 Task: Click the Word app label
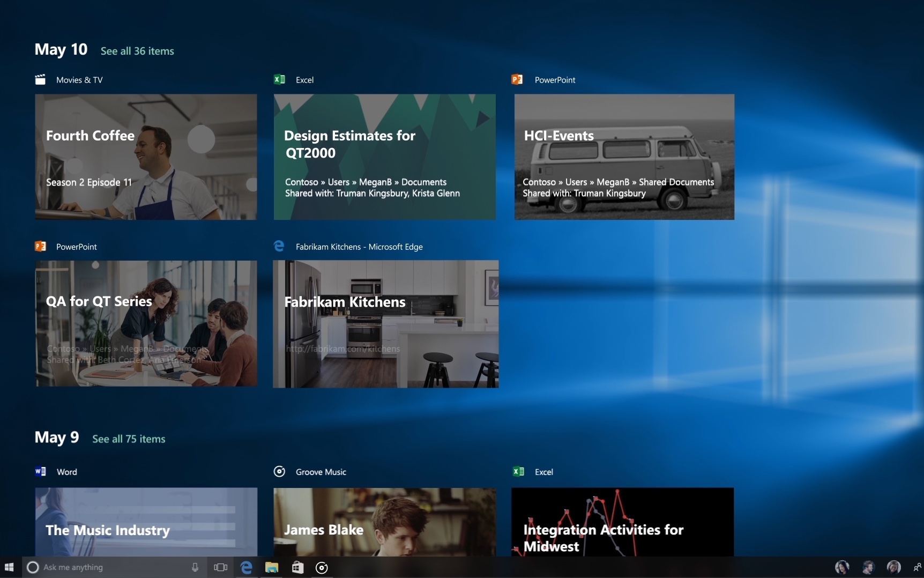click(67, 472)
